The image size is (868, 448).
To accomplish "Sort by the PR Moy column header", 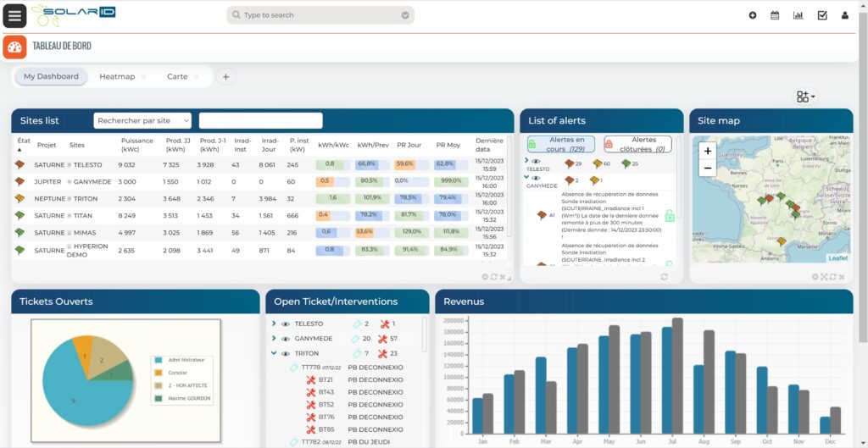I will click(448, 145).
